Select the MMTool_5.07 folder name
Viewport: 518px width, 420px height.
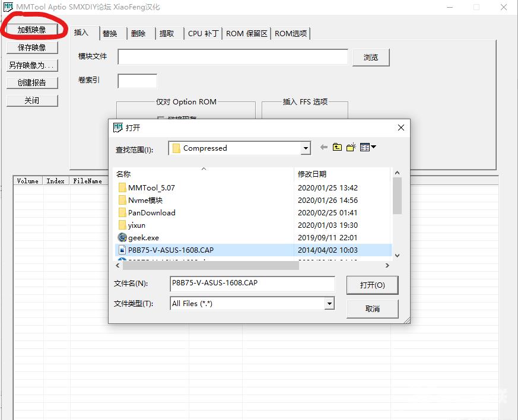point(152,188)
